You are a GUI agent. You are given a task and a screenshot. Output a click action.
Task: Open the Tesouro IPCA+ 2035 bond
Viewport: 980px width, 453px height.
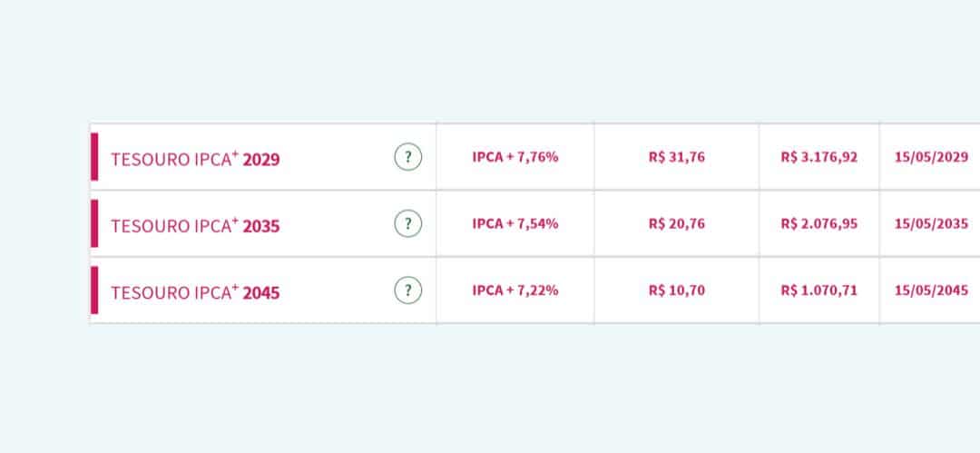pyautogui.click(x=195, y=226)
